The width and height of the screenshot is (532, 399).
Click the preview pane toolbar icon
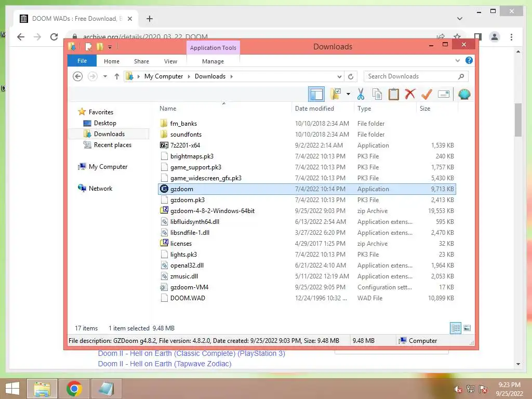coord(316,94)
